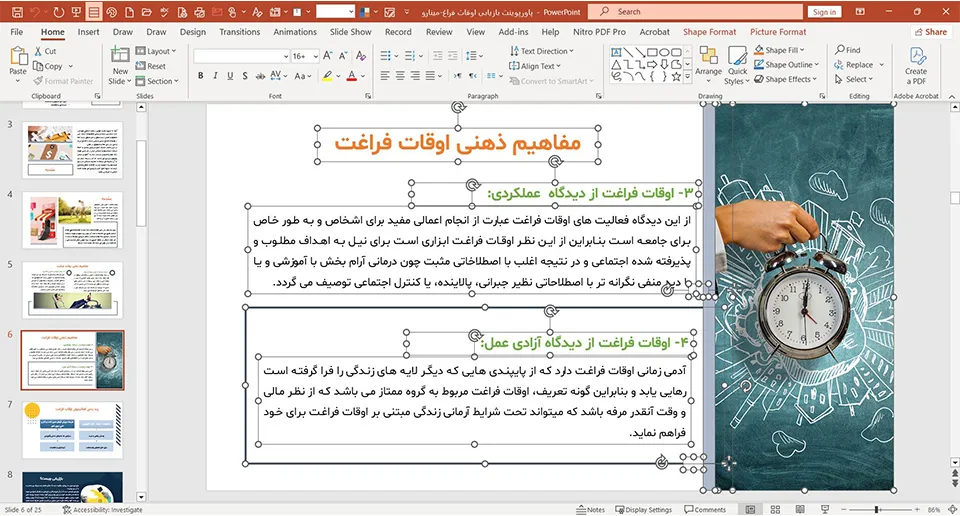Viewport: 960px width, 516px height.
Task: Open the Shape Format tab
Action: click(x=709, y=32)
